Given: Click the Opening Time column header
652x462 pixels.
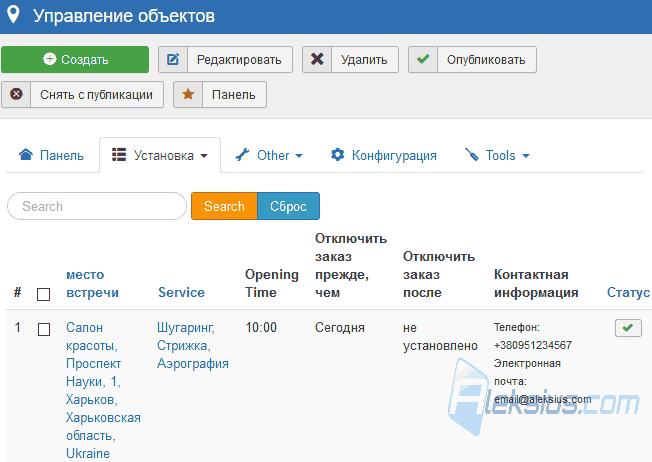Looking at the screenshot, I should tap(272, 283).
